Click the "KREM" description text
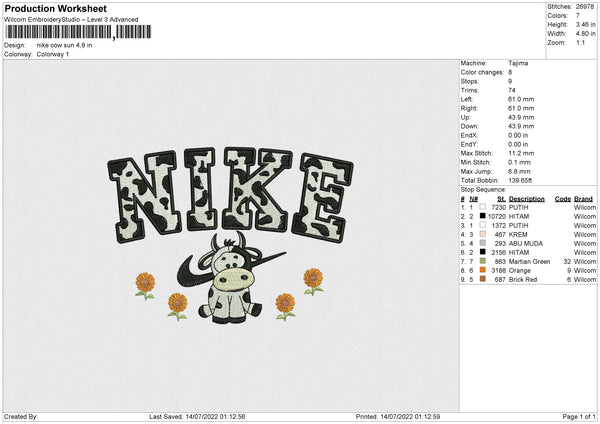This screenshot has width=600, height=424. tap(518, 234)
